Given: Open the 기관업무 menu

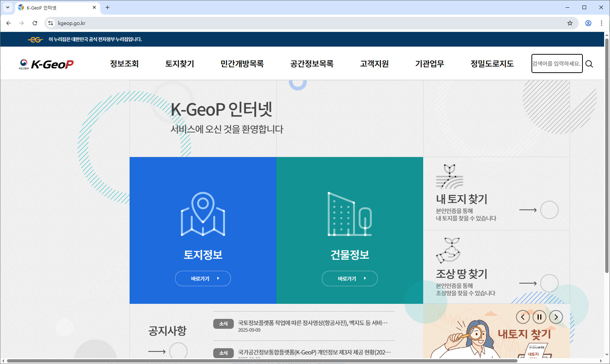Looking at the screenshot, I should (x=430, y=64).
